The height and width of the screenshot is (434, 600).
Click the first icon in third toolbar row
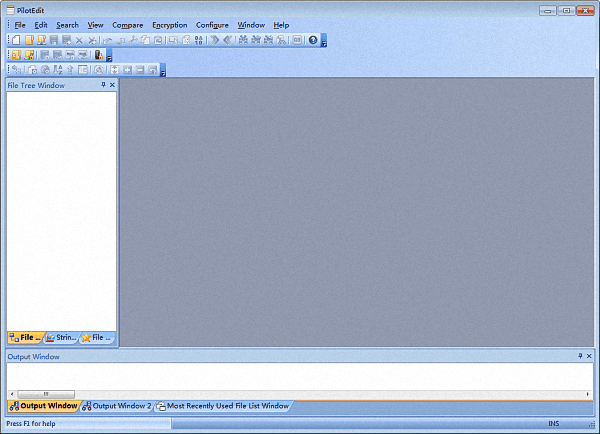tap(17, 70)
